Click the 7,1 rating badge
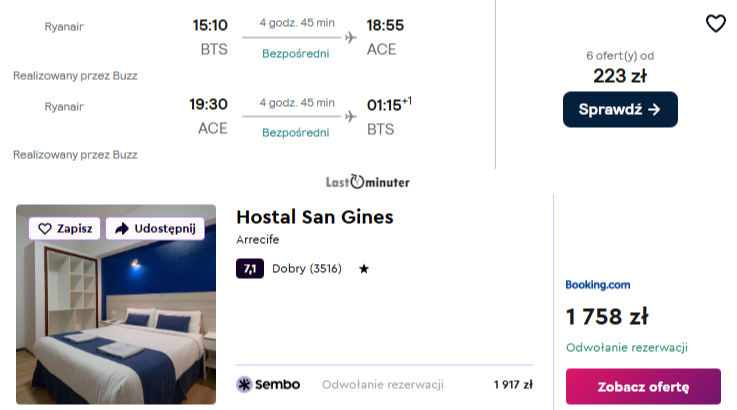 [x=250, y=268]
